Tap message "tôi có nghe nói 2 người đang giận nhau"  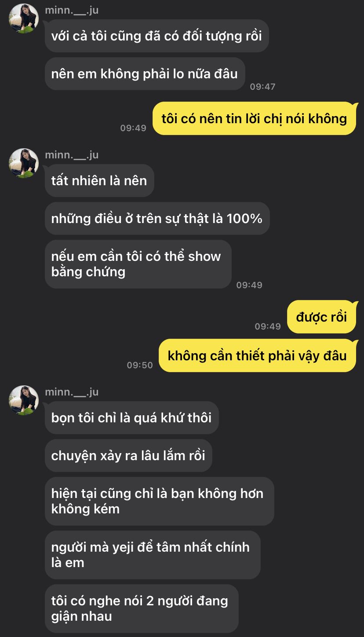142,608
